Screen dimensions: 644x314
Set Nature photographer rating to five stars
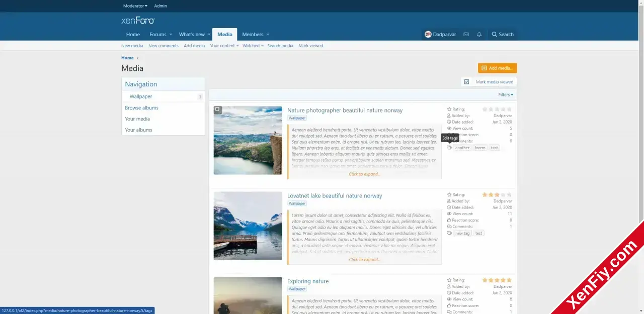coord(509,109)
